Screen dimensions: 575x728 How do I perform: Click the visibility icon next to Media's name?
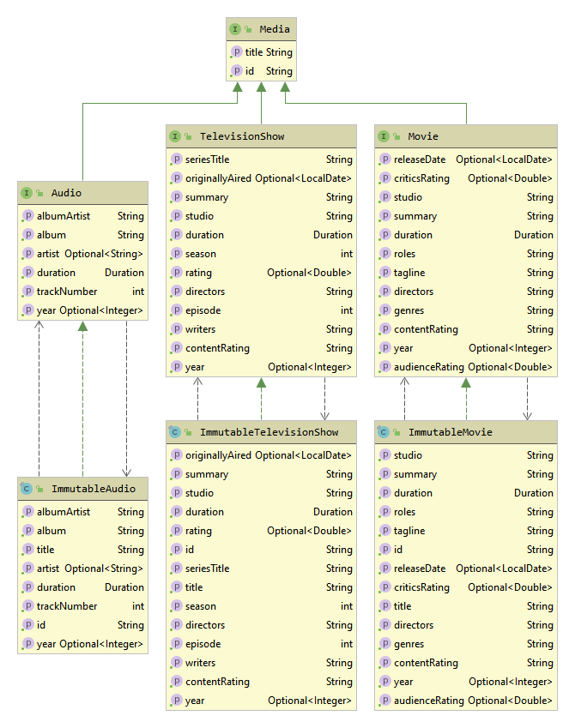(x=248, y=30)
